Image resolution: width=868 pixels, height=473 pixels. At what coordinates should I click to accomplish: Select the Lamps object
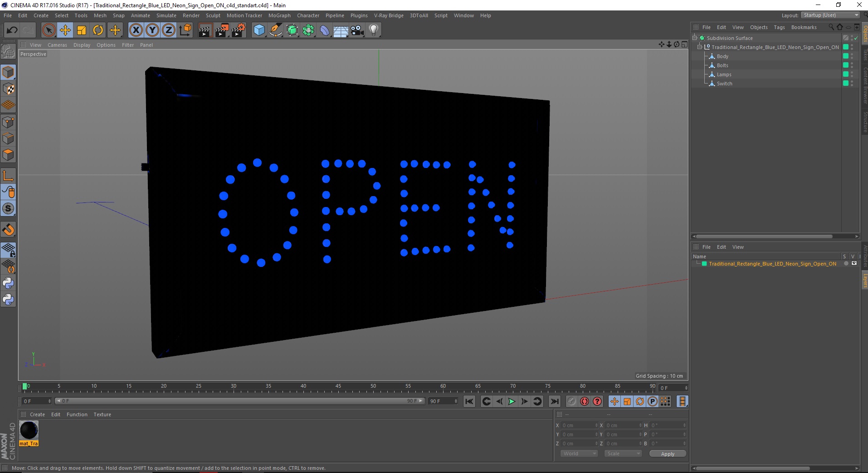724,74
